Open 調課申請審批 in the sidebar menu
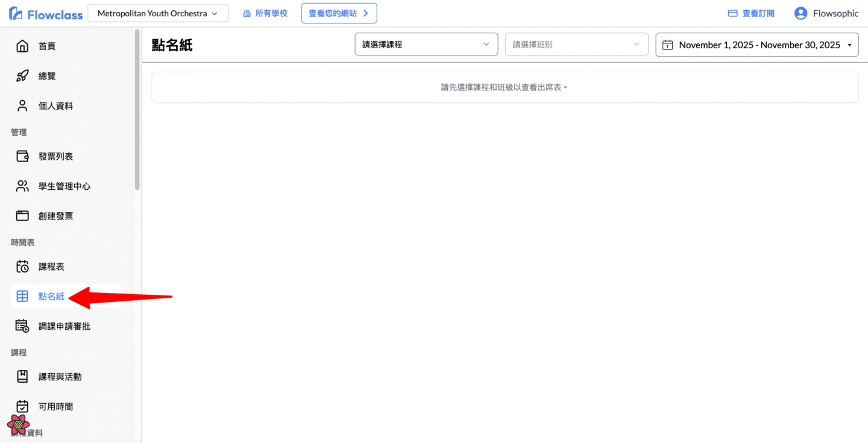 (x=64, y=326)
